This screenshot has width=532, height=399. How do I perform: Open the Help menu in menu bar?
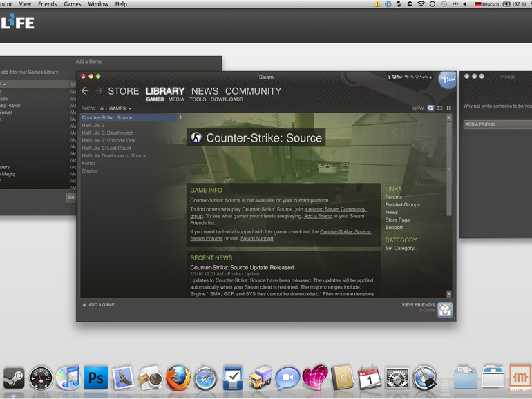(x=121, y=4)
